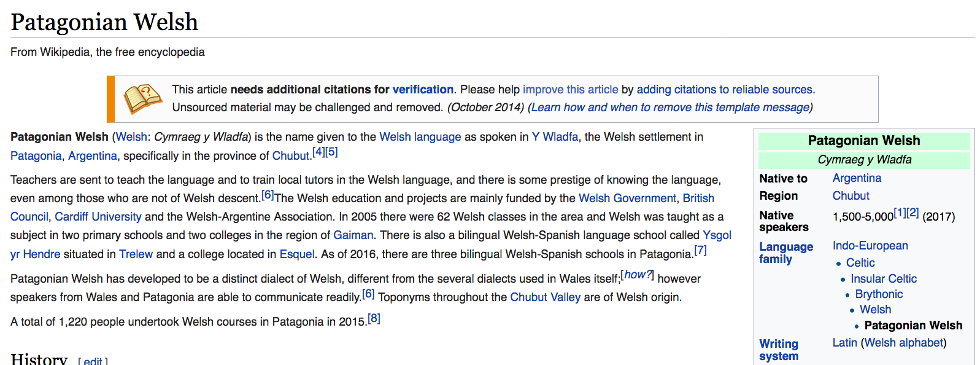Image resolution: width=980 pixels, height=365 pixels.
Task: Click the "edit" link beside History heading
Action: (x=93, y=361)
